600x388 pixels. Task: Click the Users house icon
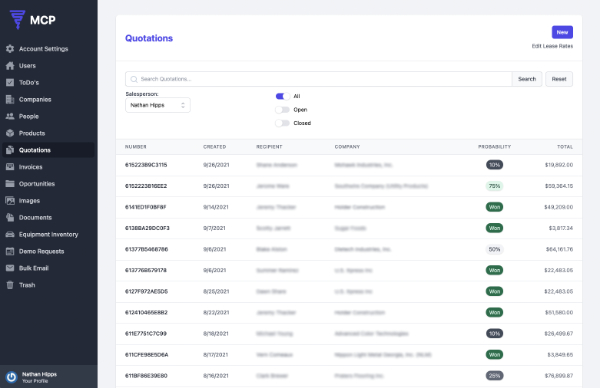click(10, 65)
